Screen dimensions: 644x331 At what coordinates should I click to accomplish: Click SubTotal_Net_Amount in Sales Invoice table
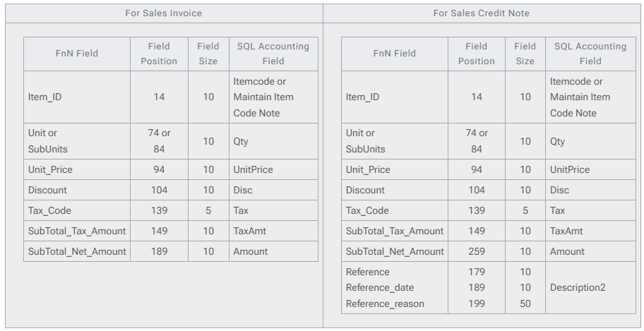point(77,251)
